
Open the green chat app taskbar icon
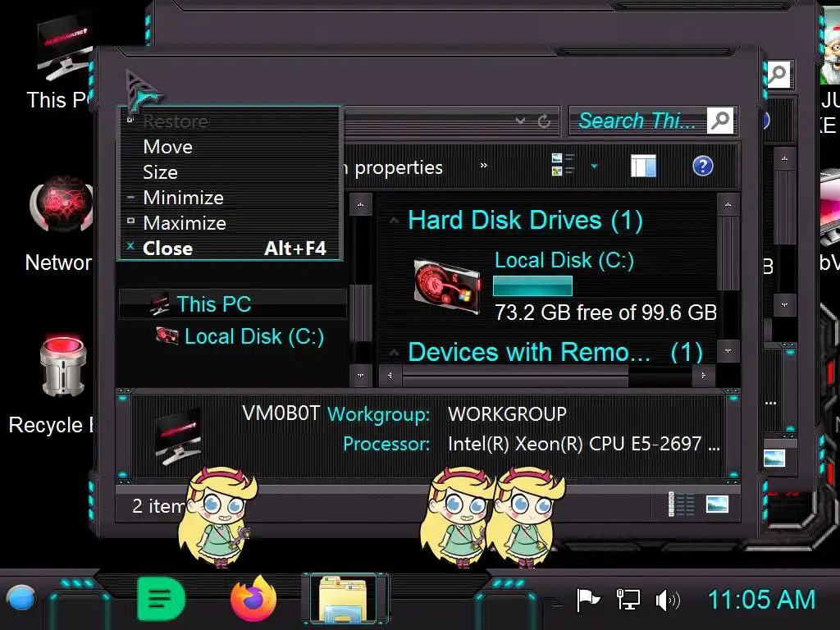click(161, 598)
